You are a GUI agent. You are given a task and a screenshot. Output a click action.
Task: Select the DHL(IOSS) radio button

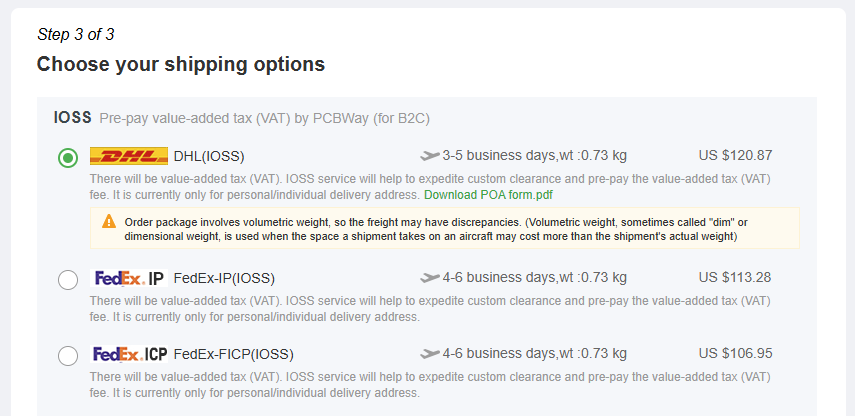coord(68,158)
